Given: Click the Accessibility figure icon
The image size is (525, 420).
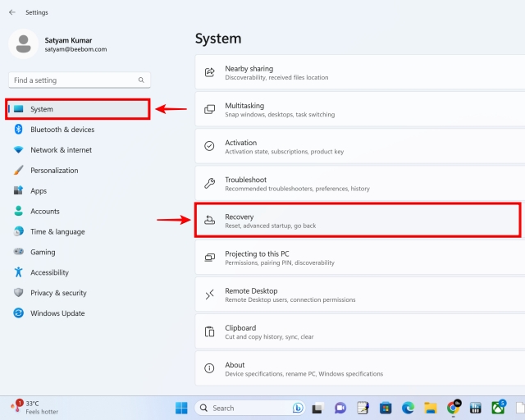Looking at the screenshot, I should coord(18,272).
